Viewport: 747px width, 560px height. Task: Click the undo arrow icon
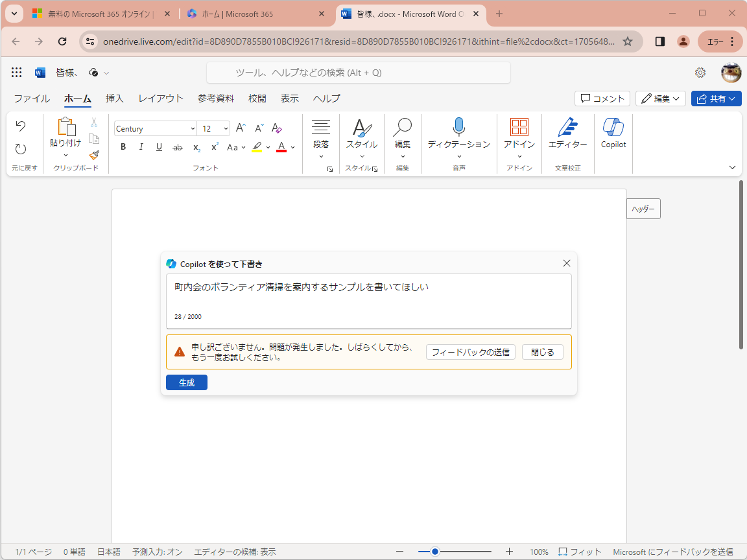point(21,126)
